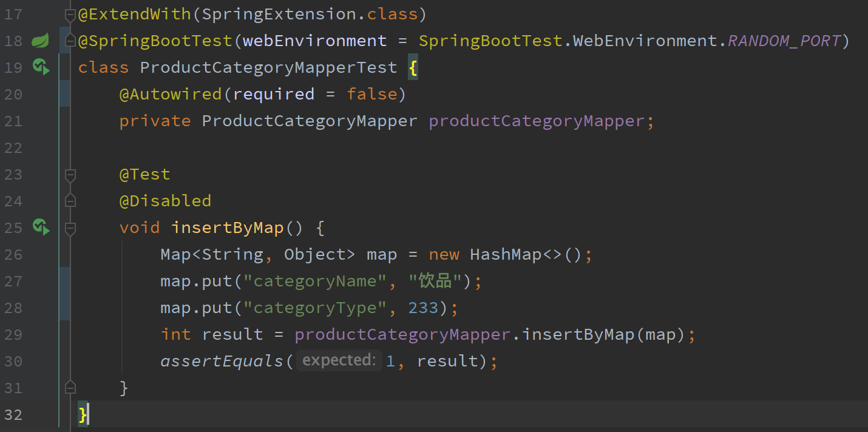The width and height of the screenshot is (868, 432).
Task: Click HashMap in the map initialization
Action: point(506,254)
